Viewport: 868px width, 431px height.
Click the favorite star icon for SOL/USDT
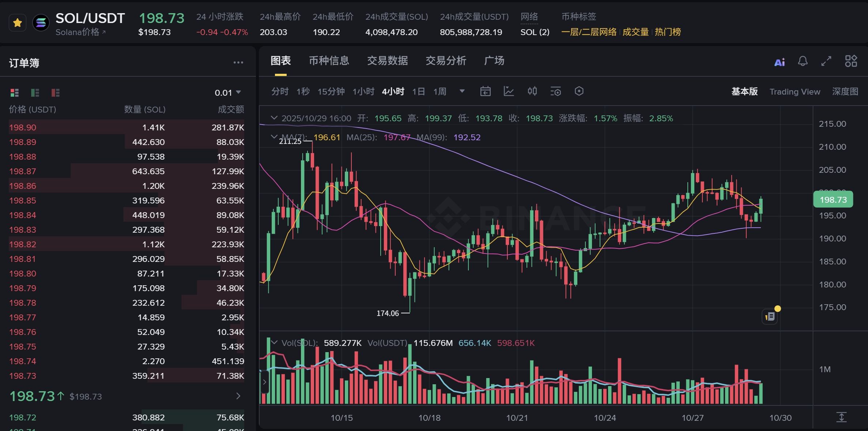[17, 23]
